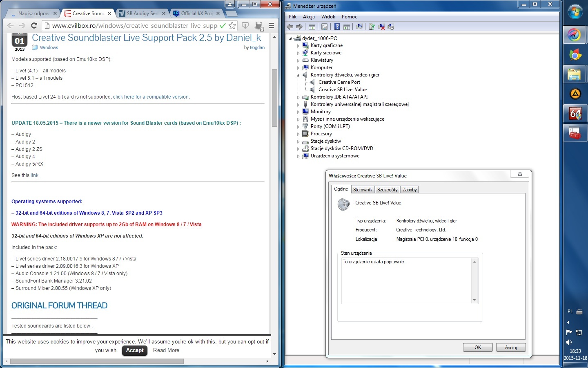The image size is (588, 368).
Task: Click Forward arrow in Device Manager toolbar
Action: click(x=299, y=27)
